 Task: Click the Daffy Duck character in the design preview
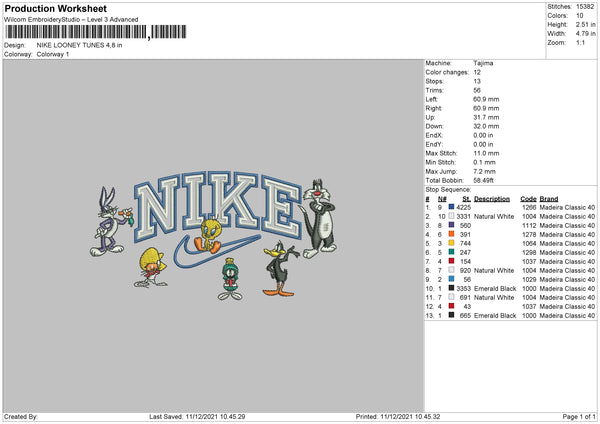coord(280,268)
